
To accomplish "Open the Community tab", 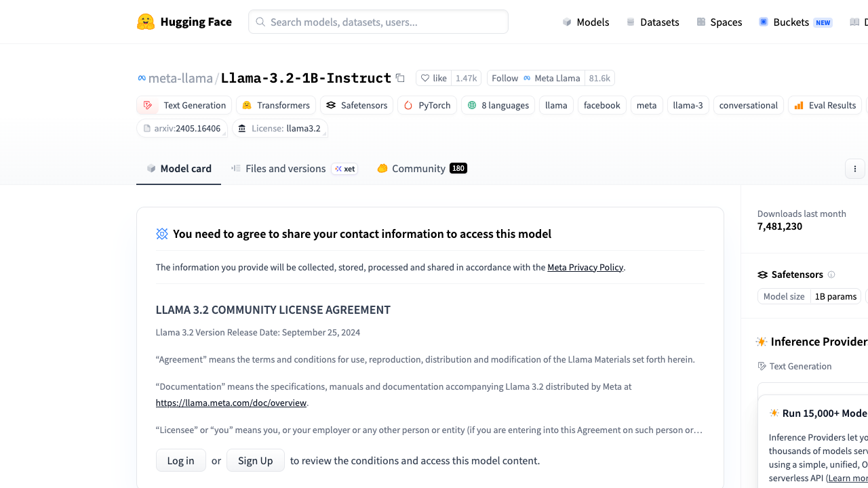I will point(422,168).
